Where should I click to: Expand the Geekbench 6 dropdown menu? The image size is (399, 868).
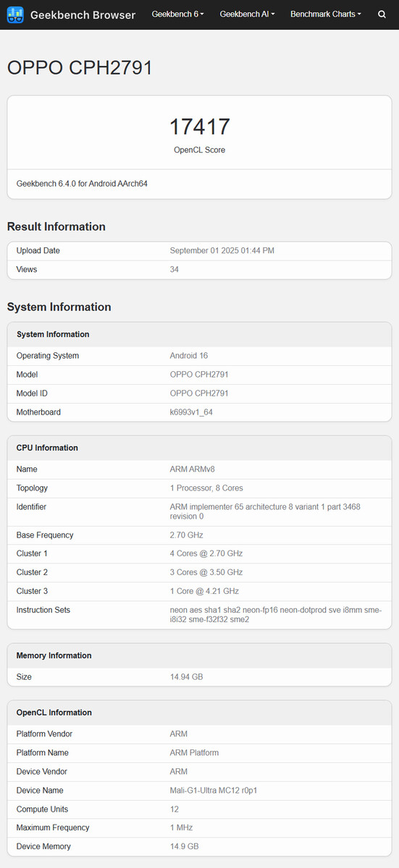pyautogui.click(x=177, y=14)
